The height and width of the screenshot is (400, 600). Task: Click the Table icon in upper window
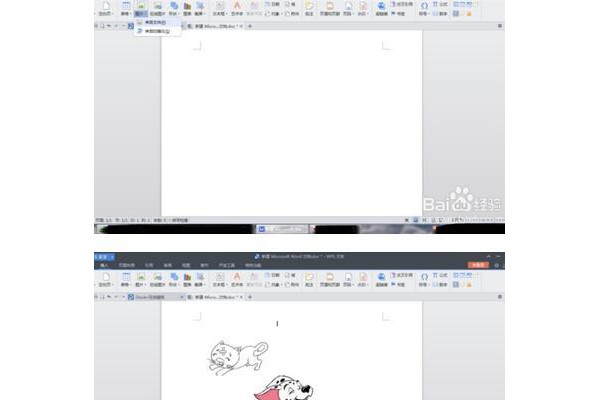click(x=126, y=6)
